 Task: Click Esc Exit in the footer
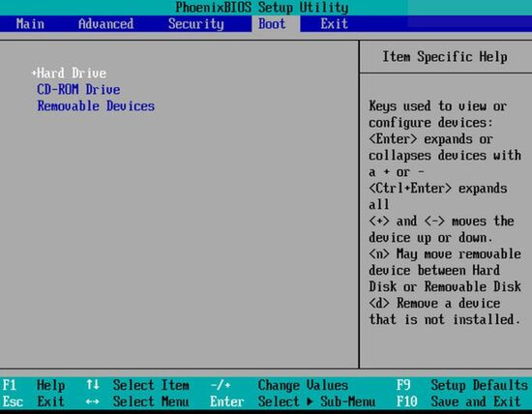[x=33, y=401]
